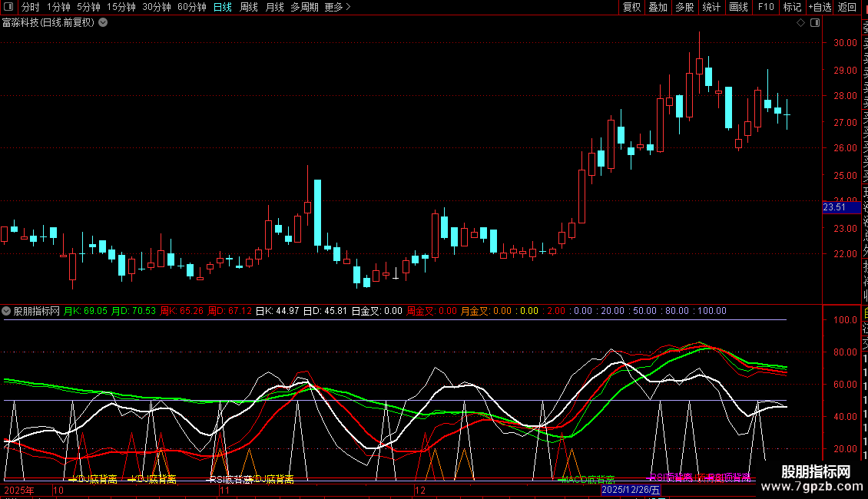Click the 周金叉: 0.00 value
This screenshot has width=868, height=499.
(432, 311)
